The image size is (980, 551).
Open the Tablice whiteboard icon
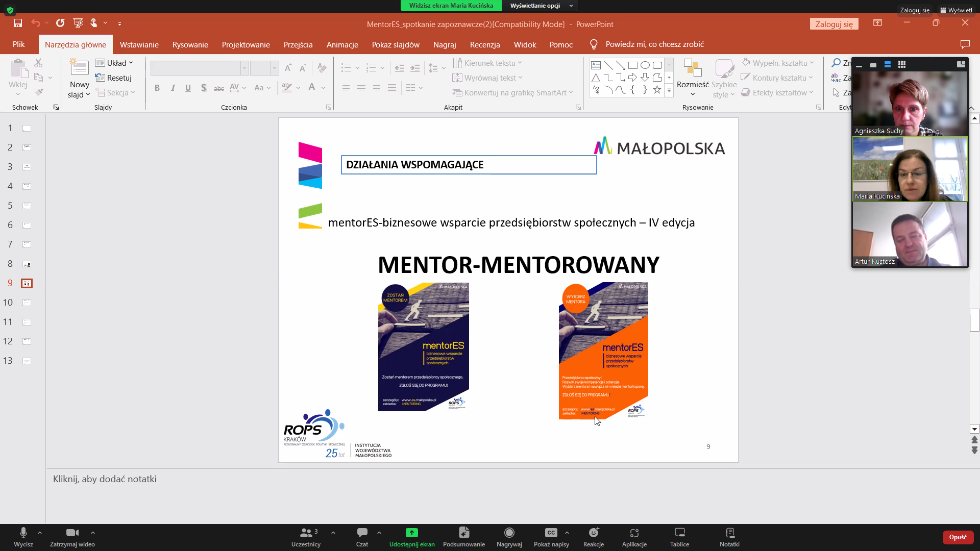click(x=679, y=533)
